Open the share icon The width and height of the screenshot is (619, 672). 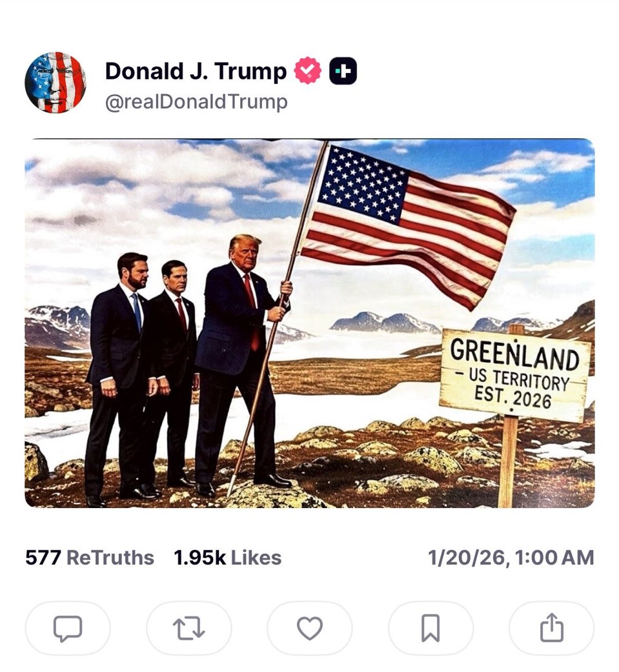coord(551,628)
